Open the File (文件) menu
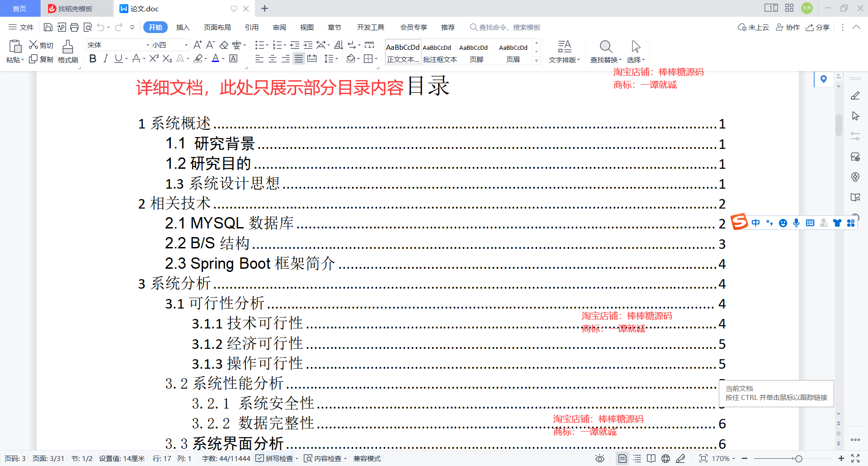The width and height of the screenshot is (868, 466). [21, 27]
